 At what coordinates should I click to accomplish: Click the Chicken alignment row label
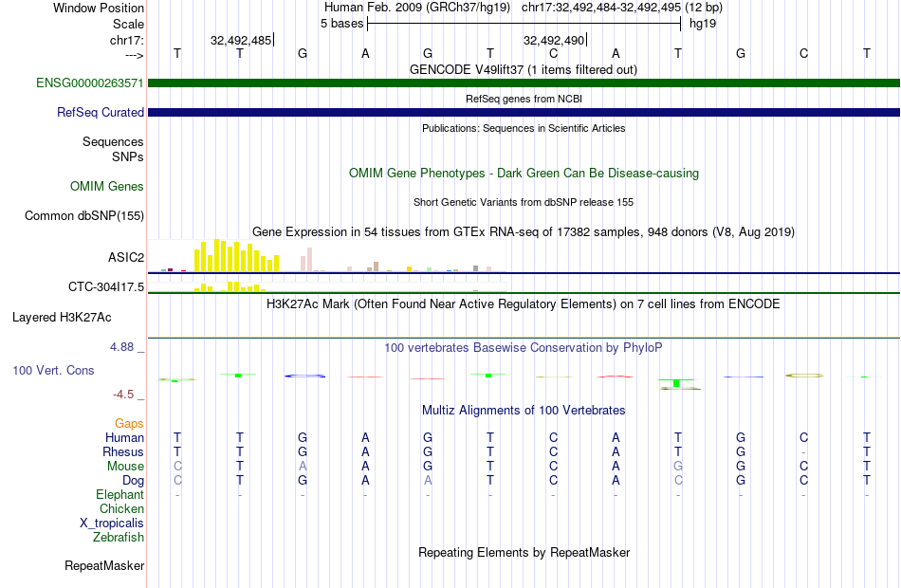121,508
